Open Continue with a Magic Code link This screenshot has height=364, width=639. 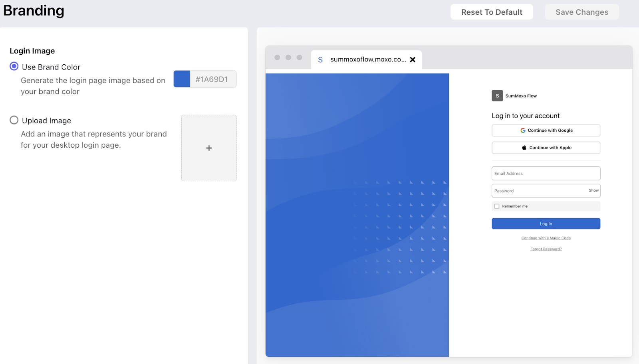click(546, 238)
